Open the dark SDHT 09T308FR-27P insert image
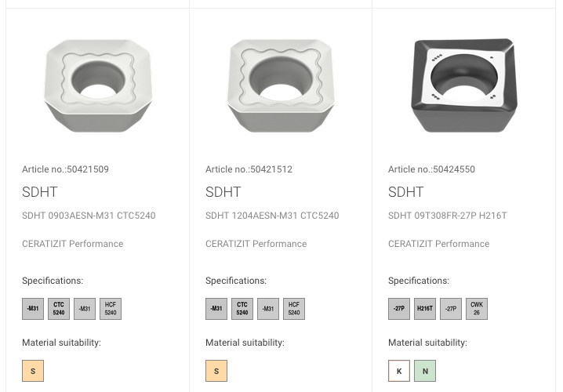Screen dimensions: 563x392 pyautogui.click(x=464, y=85)
